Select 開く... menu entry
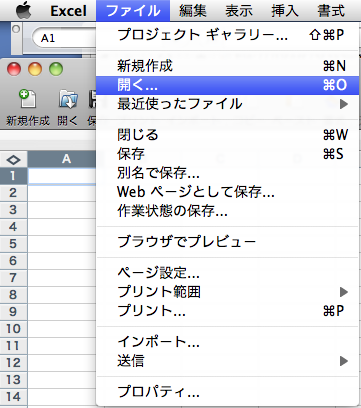The height and width of the screenshot is (408, 361). pyautogui.click(x=228, y=85)
